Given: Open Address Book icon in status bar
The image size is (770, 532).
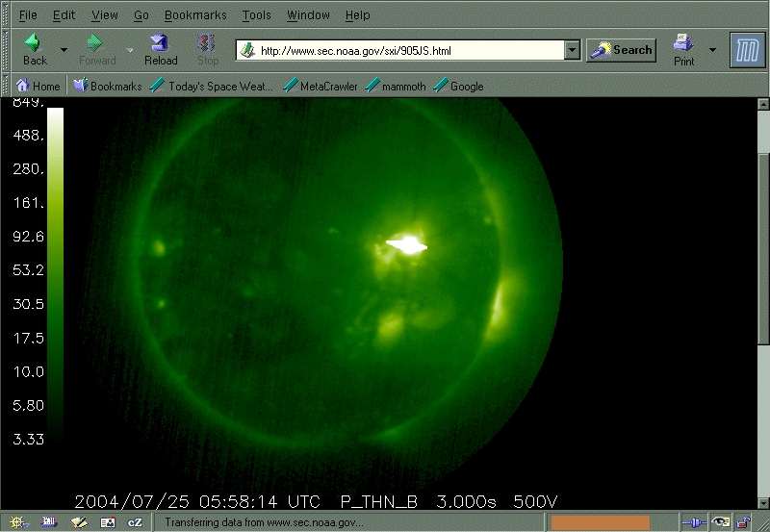Looking at the screenshot, I should point(108,522).
